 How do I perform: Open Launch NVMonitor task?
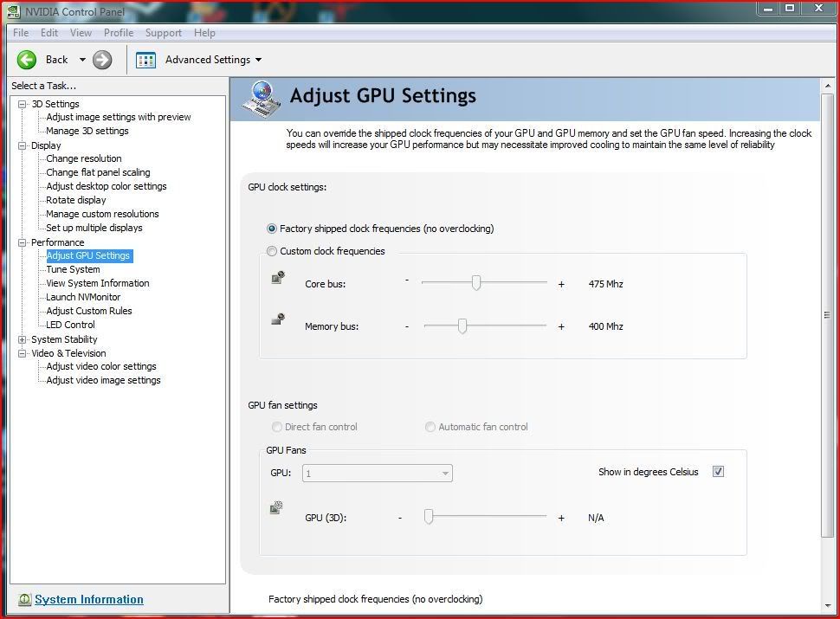tap(83, 297)
